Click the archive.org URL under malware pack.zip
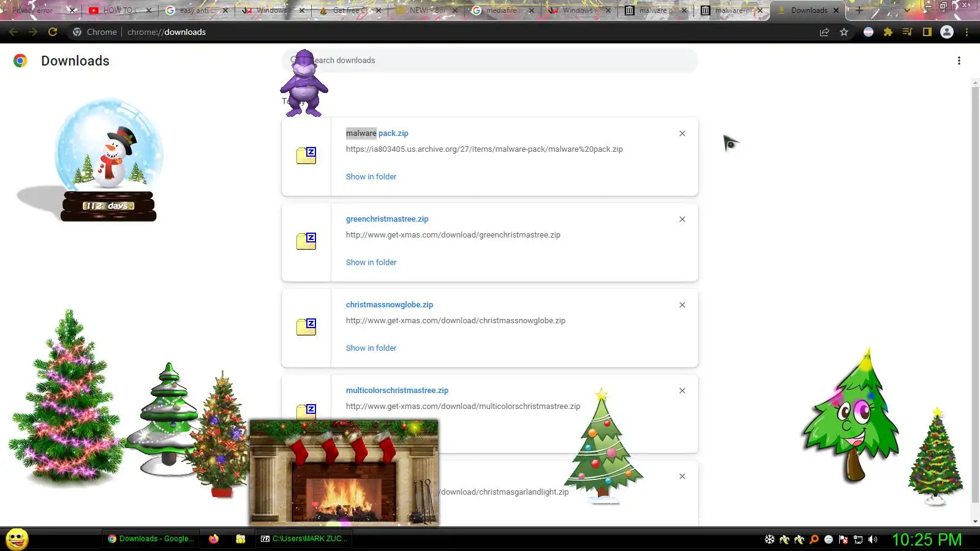Viewport: 980px width, 551px height. pos(484,149)
